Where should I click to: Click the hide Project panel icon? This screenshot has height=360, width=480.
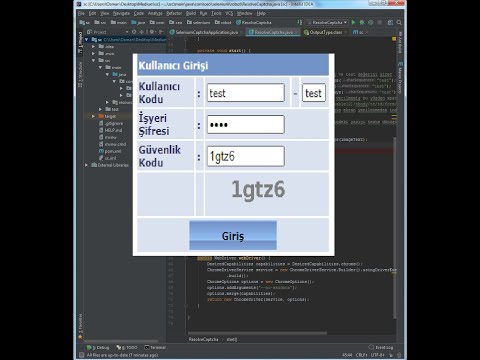(x=161, y=32)
